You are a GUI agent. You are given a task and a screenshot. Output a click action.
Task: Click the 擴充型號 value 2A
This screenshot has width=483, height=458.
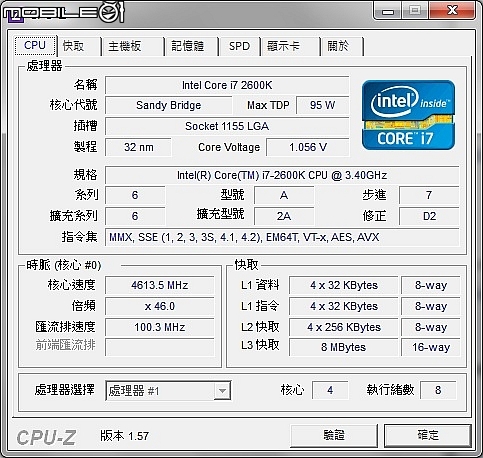[x=284, y=216]
